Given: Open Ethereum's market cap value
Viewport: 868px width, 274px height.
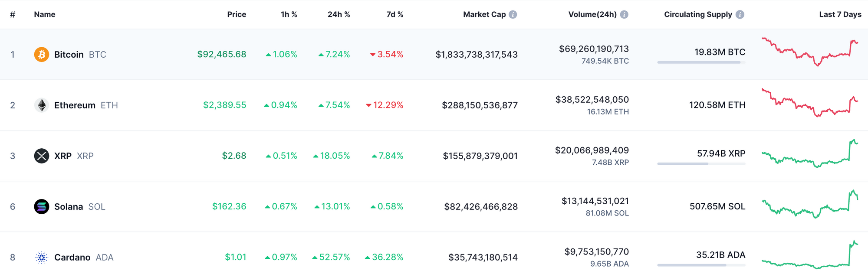Looking at the screenshot, I should pyautogui.click(x=480, y=105).
